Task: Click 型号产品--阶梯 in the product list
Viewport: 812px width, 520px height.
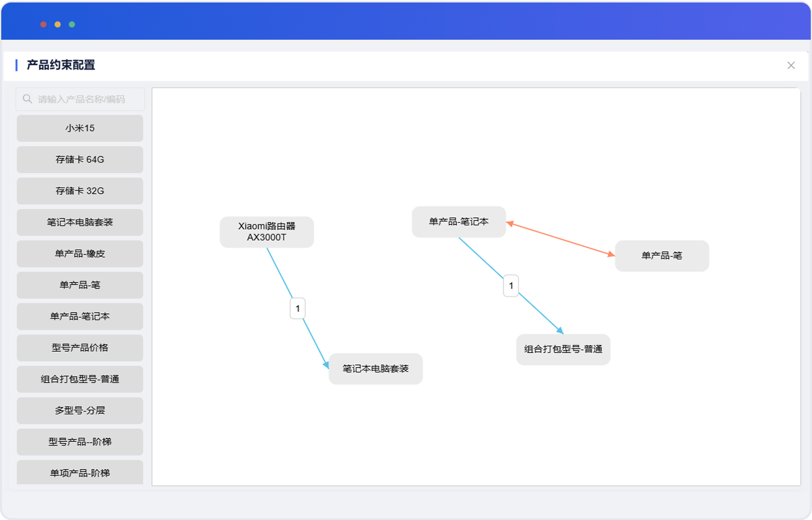Action: click(x=79, y=442)
